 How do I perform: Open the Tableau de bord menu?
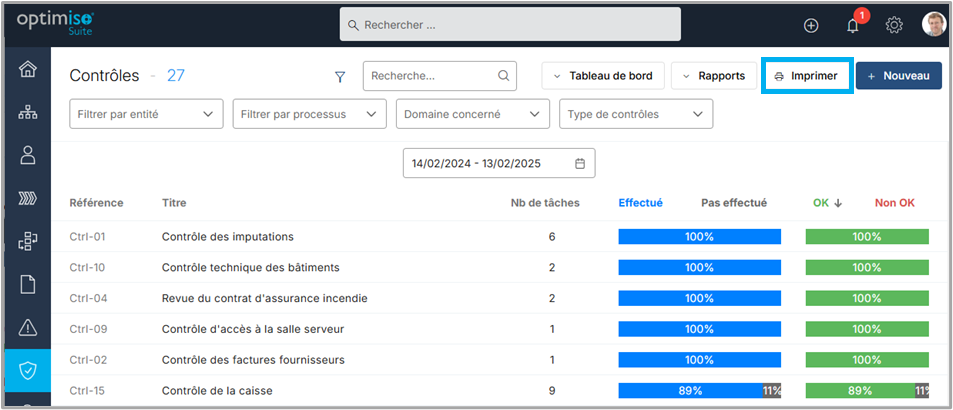click(602, 76)
